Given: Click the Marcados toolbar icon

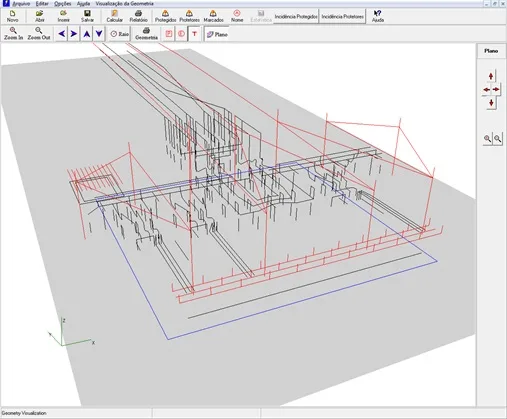Looking at the screenshot, I should tap(213, 16).
